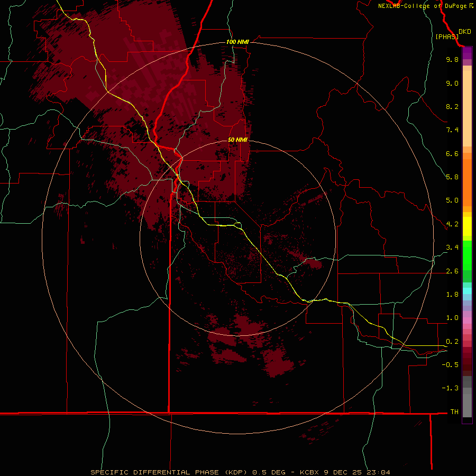Click the 6.6 scale value
Image resolution: width=476 pixels, height=476 pixels.
coord(452,153)
